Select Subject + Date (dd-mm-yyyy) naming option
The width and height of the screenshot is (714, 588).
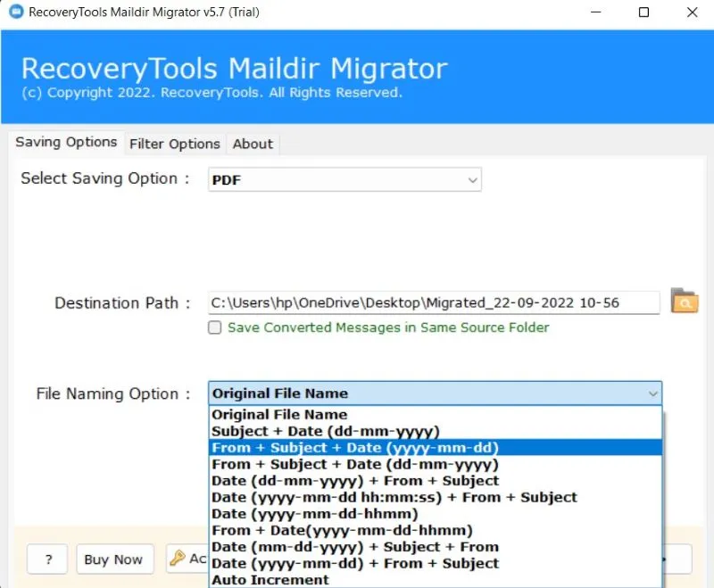click(x=325, y=431)
